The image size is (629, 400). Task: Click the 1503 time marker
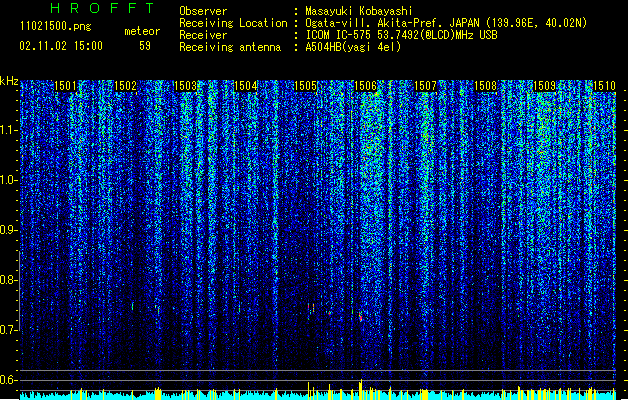(x=185, y=86)
